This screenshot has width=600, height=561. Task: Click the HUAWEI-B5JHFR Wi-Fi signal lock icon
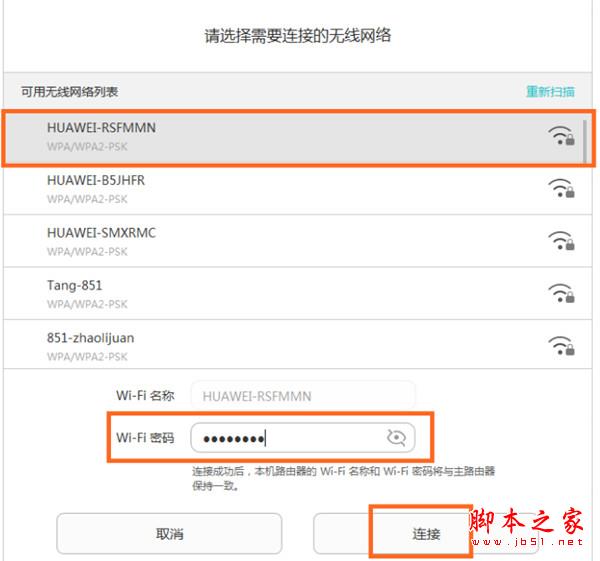tap(561, 188)
